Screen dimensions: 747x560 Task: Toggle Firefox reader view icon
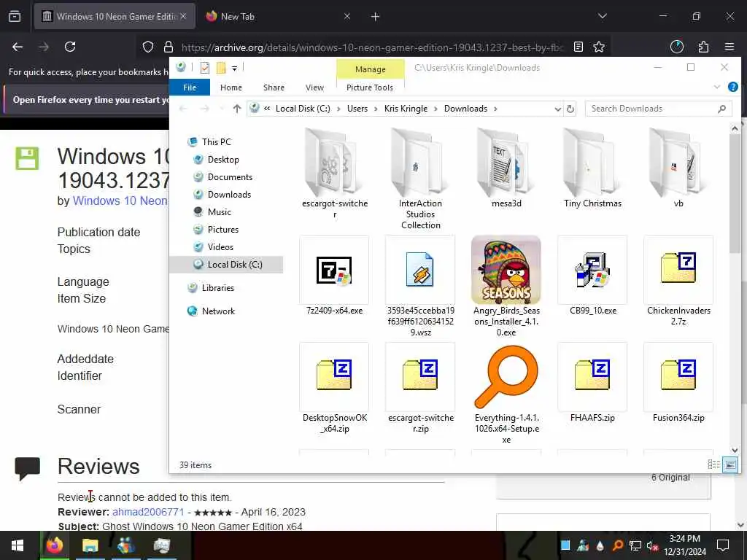coord(578,47)
